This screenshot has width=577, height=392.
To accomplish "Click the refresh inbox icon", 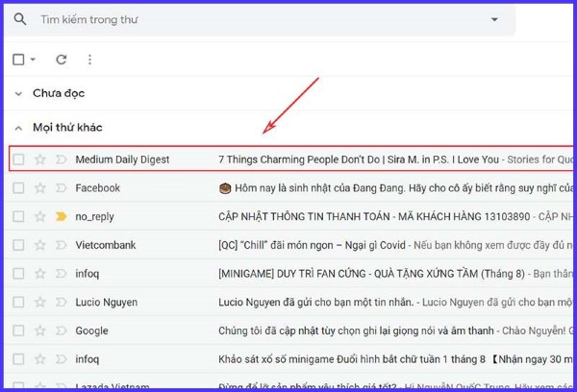I will (x=62, y=60).
